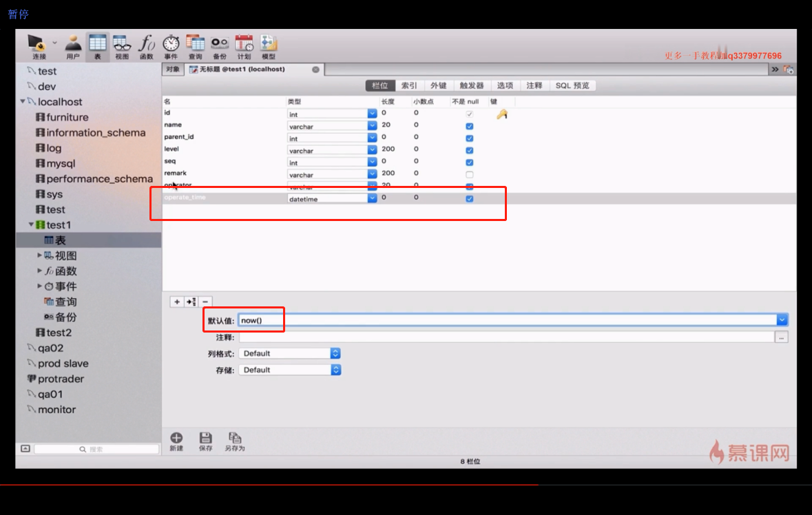Toggle not-null checkbox for id field
Image resolution: width=812 pixels, height=515 pixels.
click(x=469, y=114)
